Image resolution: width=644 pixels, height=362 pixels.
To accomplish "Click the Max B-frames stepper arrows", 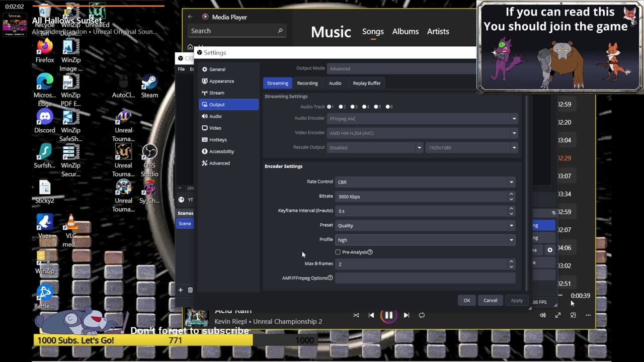I will (511, 263).
